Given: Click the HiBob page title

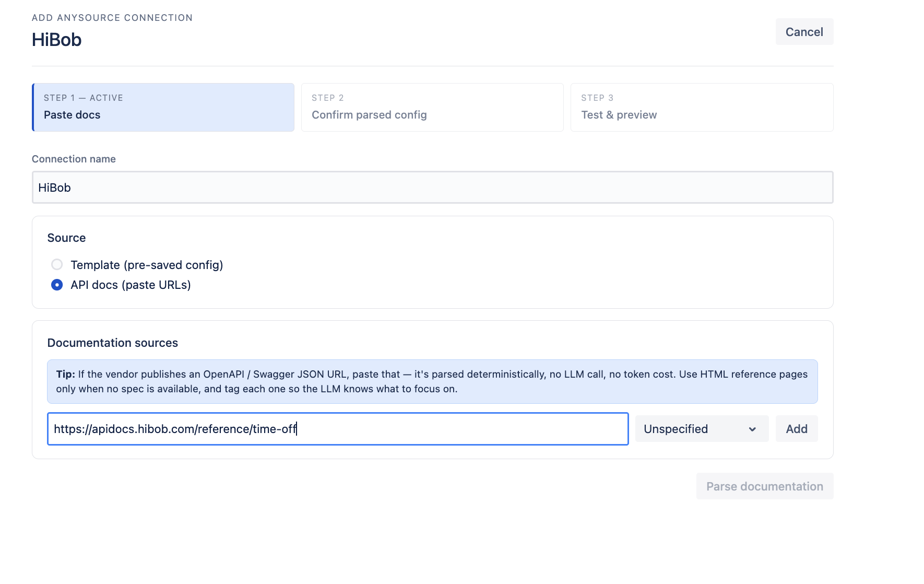Looking at the screenshot, I should (56, 40).
